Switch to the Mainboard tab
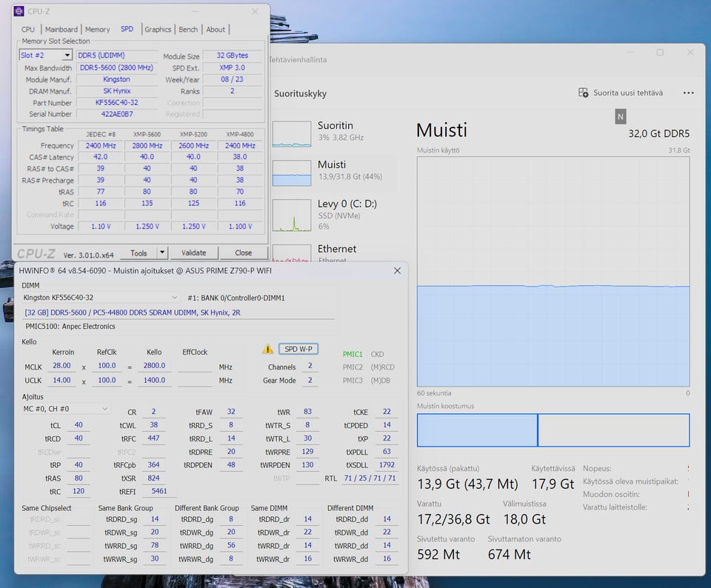711x588 pixels. pyautogui.click(x=61, y=30)
